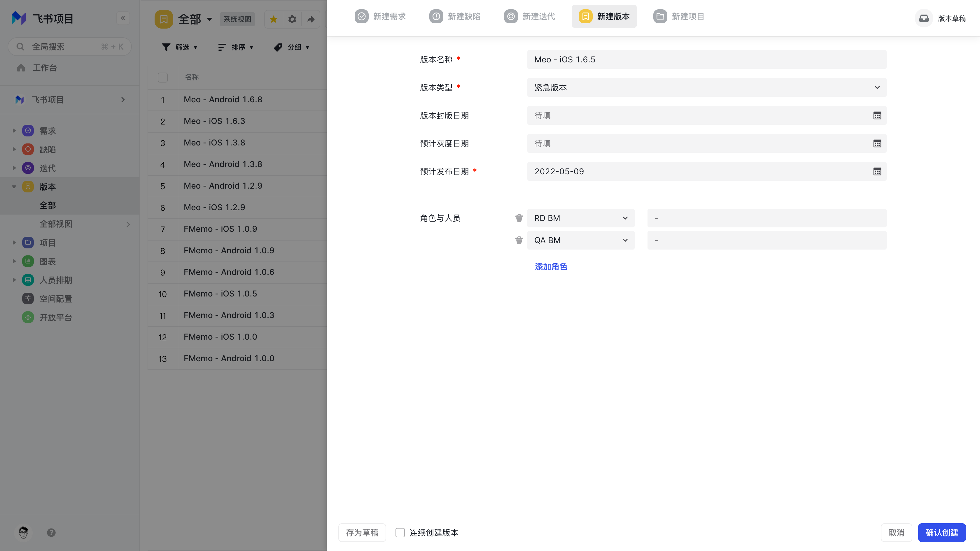
Task: Open row FMemo - iOS 1.0.9
Action: tap(220, 229)
